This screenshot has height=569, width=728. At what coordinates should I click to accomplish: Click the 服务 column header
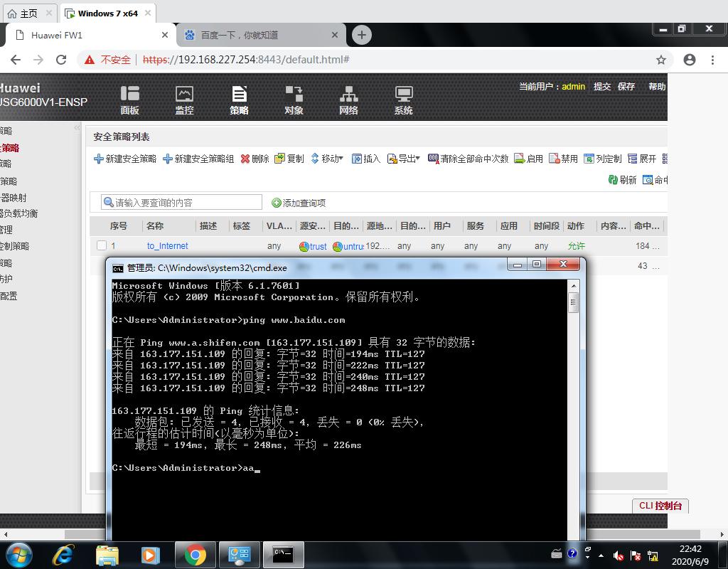pos(476,225)
